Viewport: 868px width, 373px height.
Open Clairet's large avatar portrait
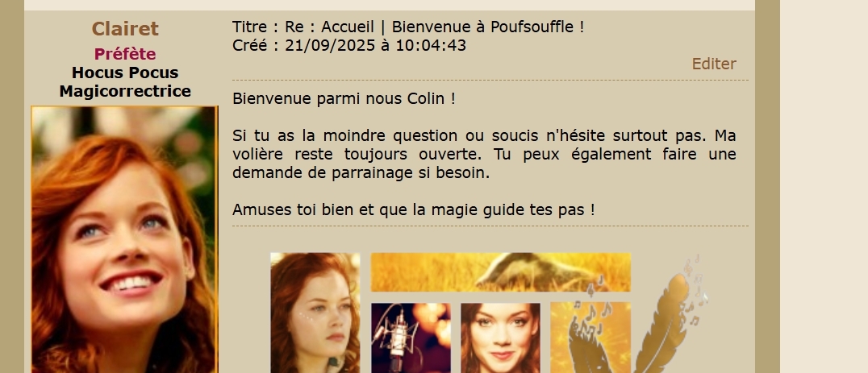[124, 239]
